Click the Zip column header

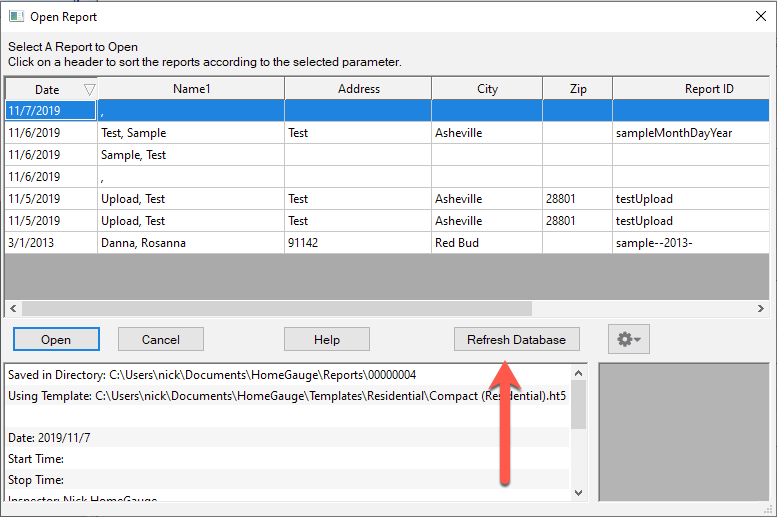(578, 89)
